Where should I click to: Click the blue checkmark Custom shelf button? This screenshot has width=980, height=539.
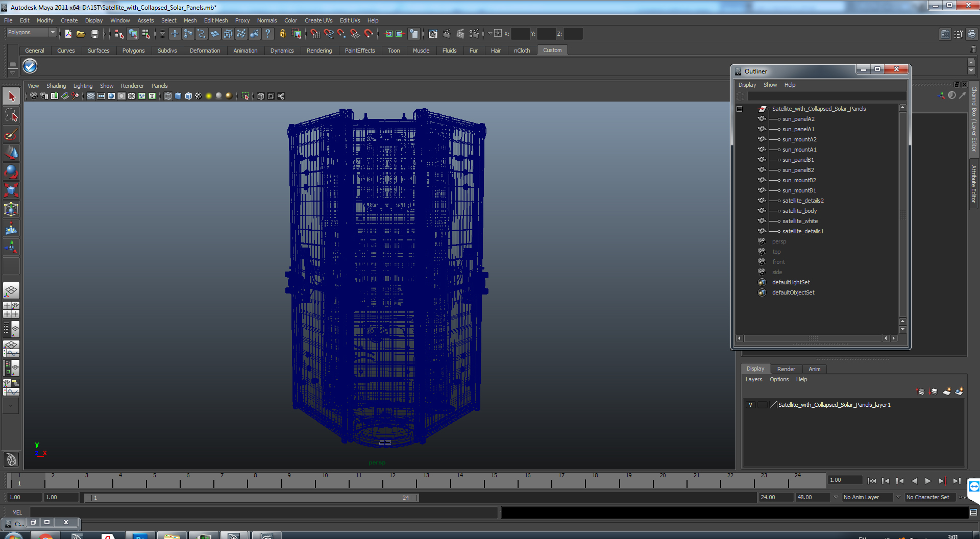[30, 66]
